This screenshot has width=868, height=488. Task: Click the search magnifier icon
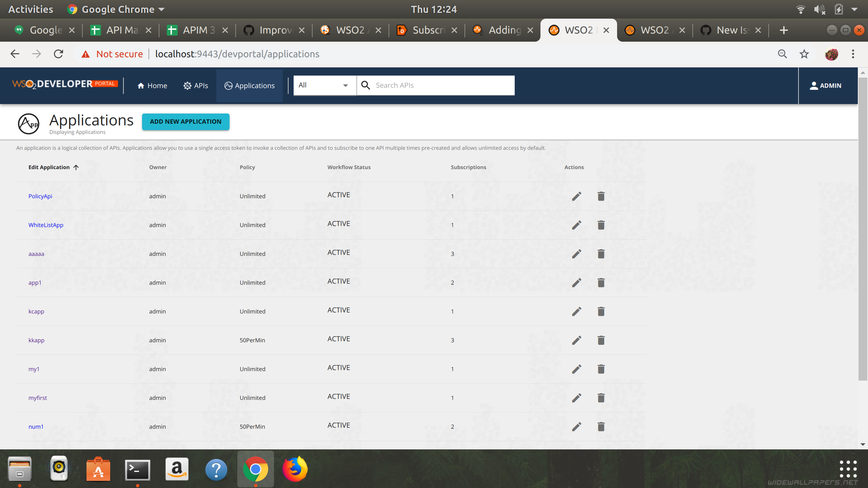(x=366, y=85)
